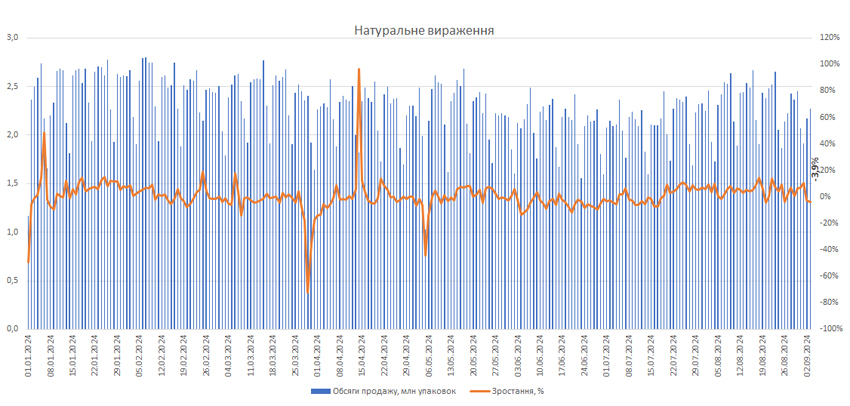Click date label '25.03.2024'

pyautogui.click(x=295, y=355)
